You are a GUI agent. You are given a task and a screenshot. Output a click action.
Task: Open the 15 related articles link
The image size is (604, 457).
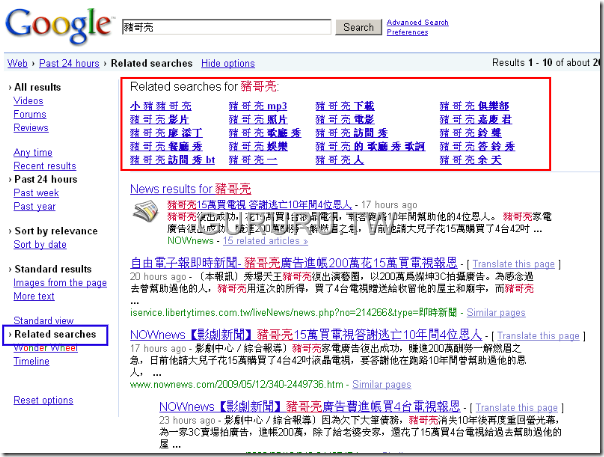coord(265,241)
